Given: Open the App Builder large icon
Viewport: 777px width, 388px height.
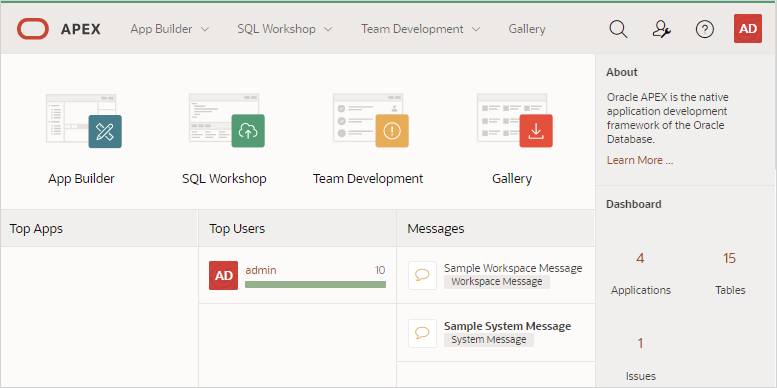Looking at the screenshot, I should point(83,120).
